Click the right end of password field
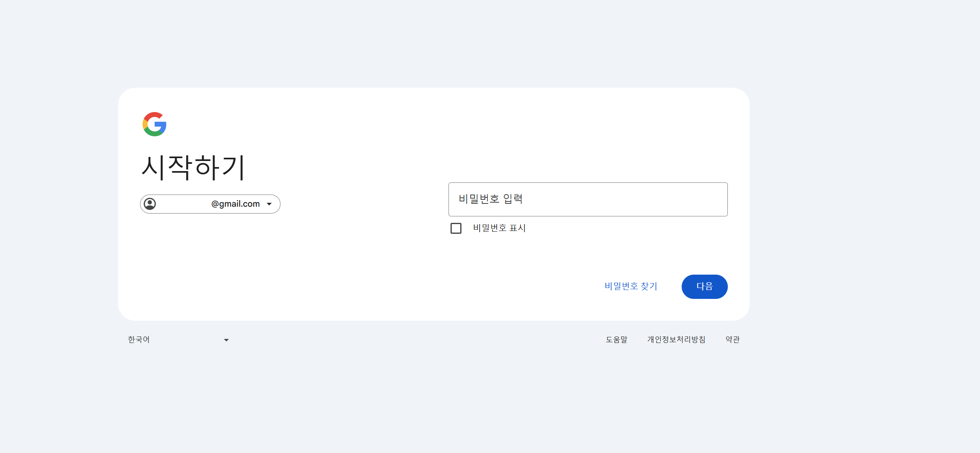Image resolution: width=980 pixels, height=453 pixels. [x=712, y=199]
